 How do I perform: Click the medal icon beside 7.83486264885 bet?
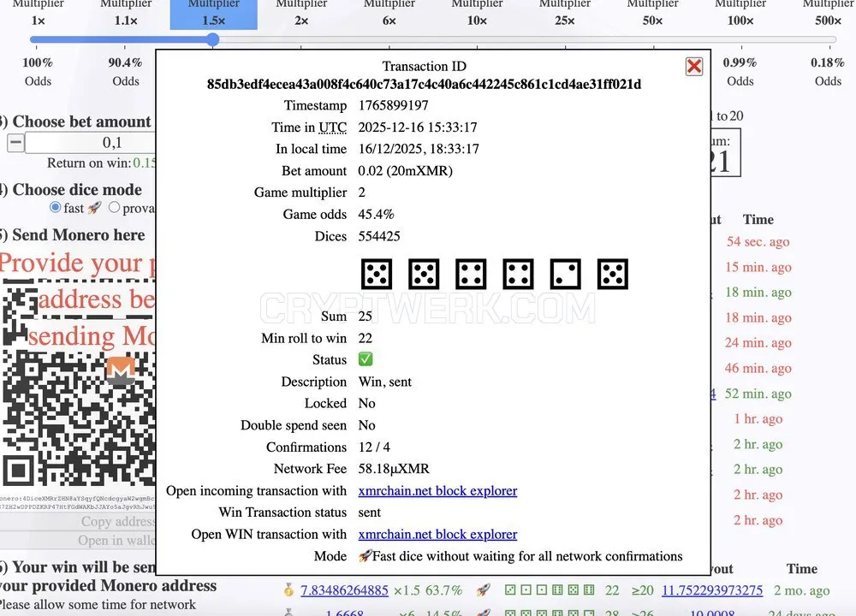pos(288,589)
